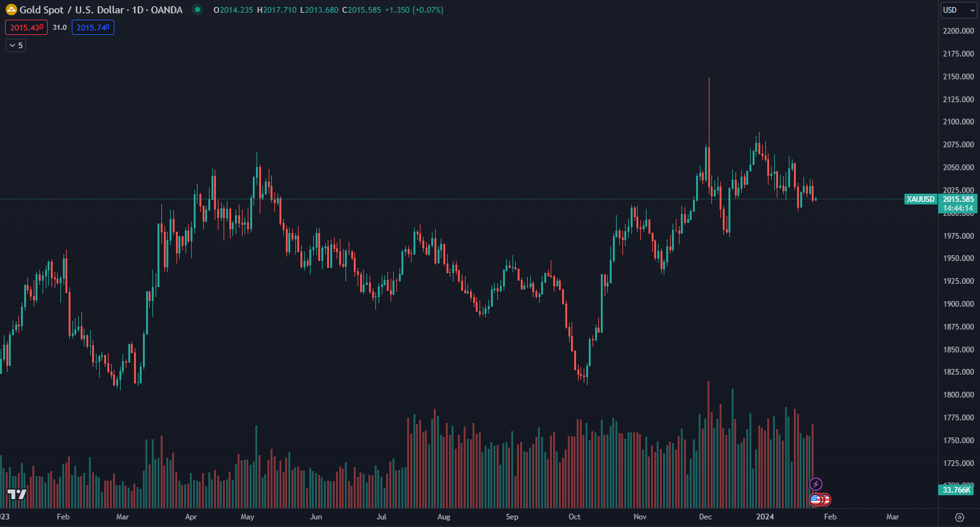Expand the collapsed indicators legend showing 5
980x527 pixels.
point(16,45)
